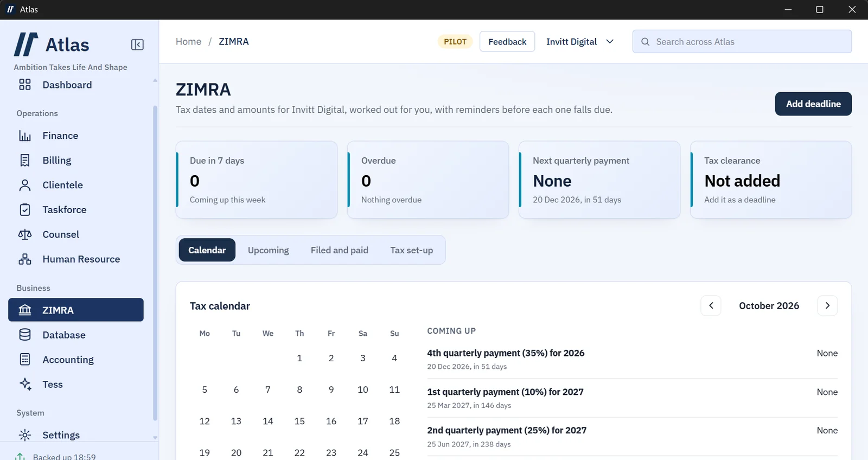868x460 pixels.
Task: Open the Feedback button
Action: tap(507, 42)
